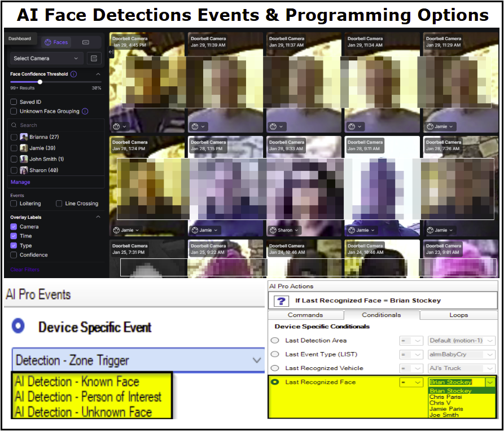Enable the Saved ID checkbox
The image size is (504, 431).
tap(14, 102)
